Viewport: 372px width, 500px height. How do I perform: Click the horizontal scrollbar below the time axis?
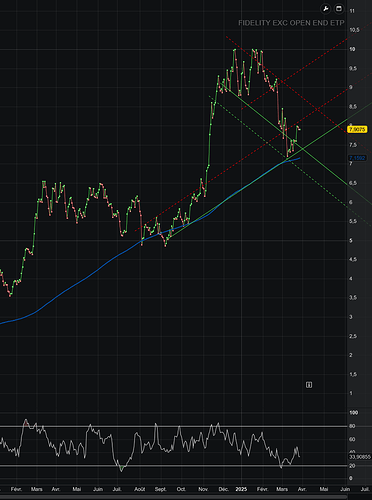pyautogui.click(x=173, y=497)
